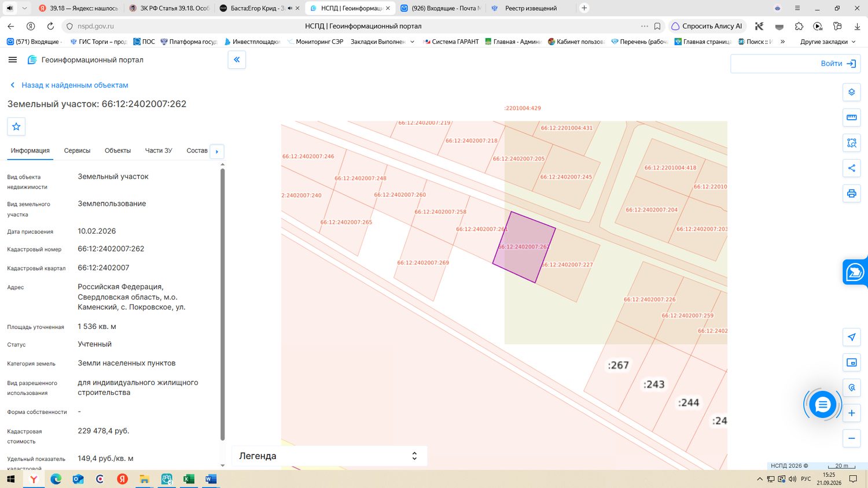Open the ГИС Торги bookmark
Screen dimensions: 868x488
98,42
